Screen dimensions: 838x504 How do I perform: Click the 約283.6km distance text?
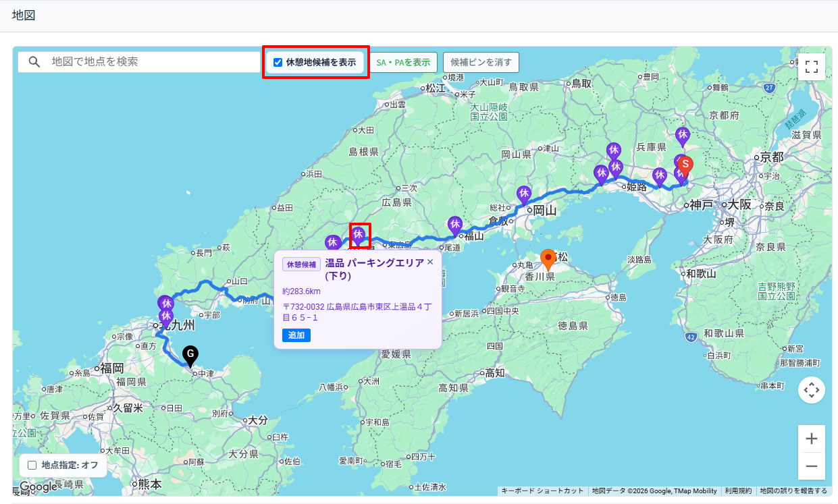[301, 291]
